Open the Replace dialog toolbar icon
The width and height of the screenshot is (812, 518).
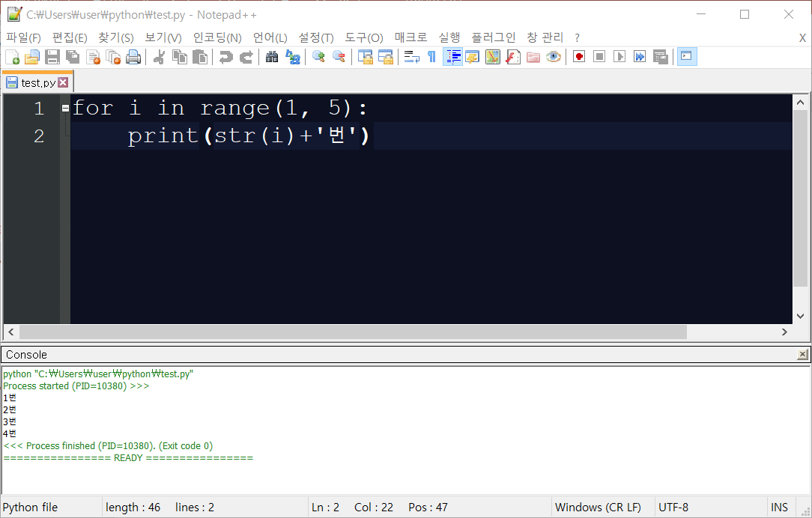[292, 57]
